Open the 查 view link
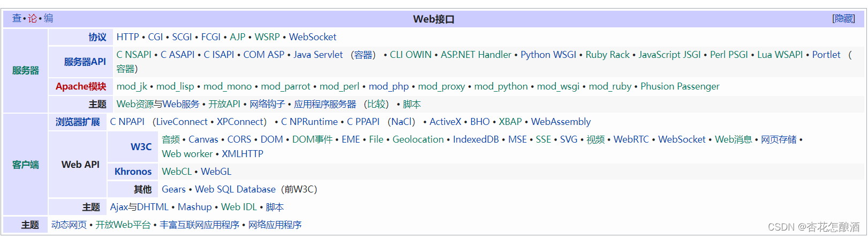The width and height of the screenshot is (868, 237). pos(17,18)
